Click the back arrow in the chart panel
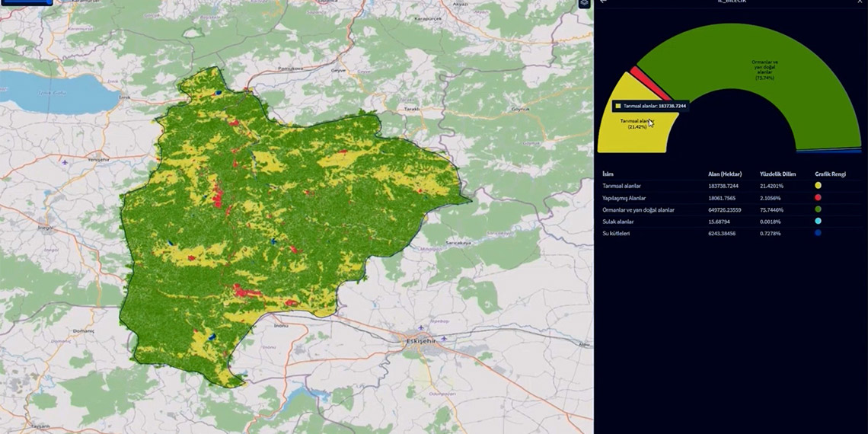The image size is (868, 434). (603, 2)
